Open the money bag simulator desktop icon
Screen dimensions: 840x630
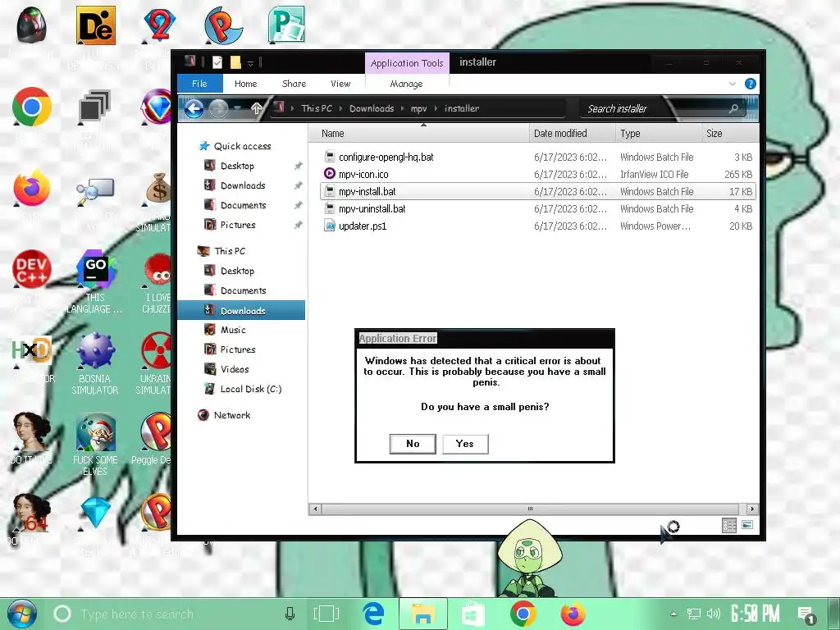click(x=158, y=188)
